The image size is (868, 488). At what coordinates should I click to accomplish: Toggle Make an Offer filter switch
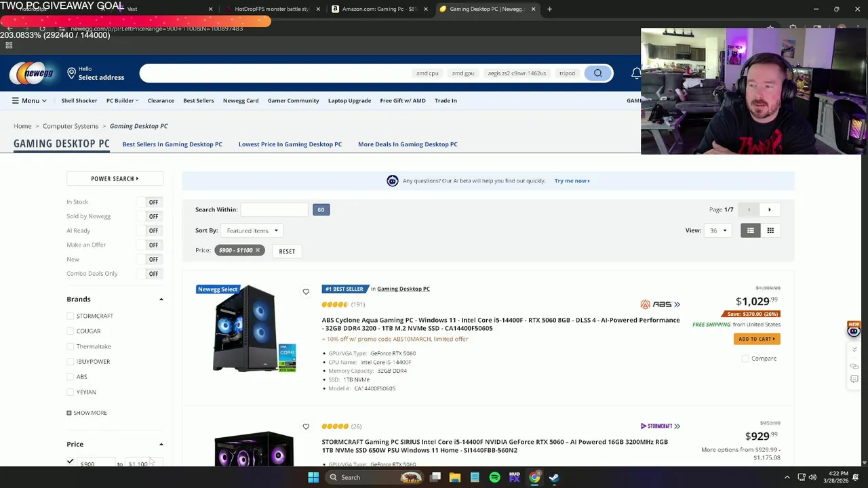click(149, 245)
